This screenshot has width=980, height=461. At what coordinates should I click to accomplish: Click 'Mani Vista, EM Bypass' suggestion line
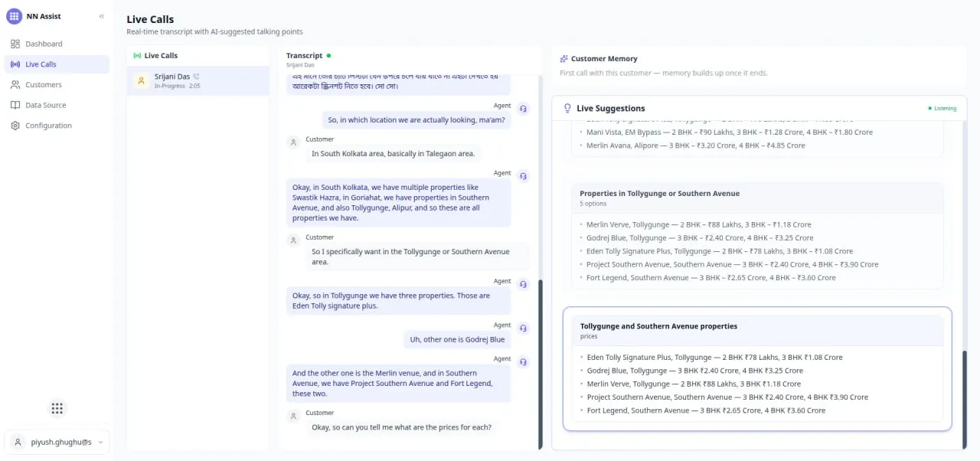(730, 132)
